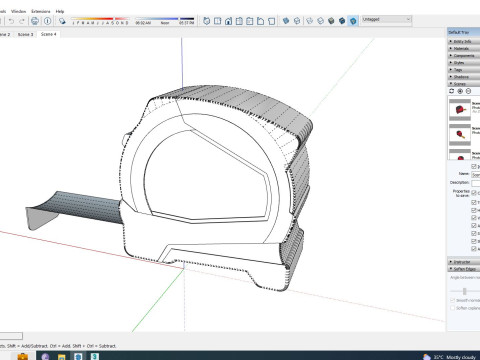This screenshot has width=480, height=360.
Task: Toggle Soften coplanar checkbox
Action: click(452, 308)
